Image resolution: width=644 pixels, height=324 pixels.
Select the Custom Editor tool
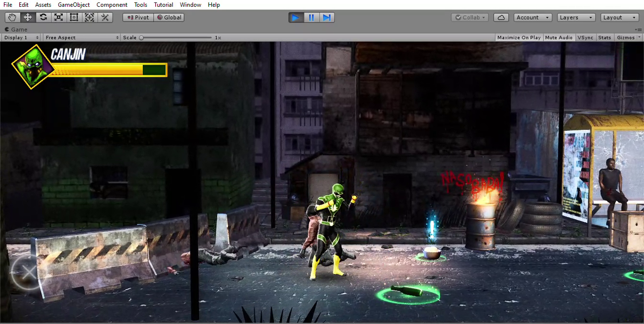pyautogui.click(x=104, y=17)
